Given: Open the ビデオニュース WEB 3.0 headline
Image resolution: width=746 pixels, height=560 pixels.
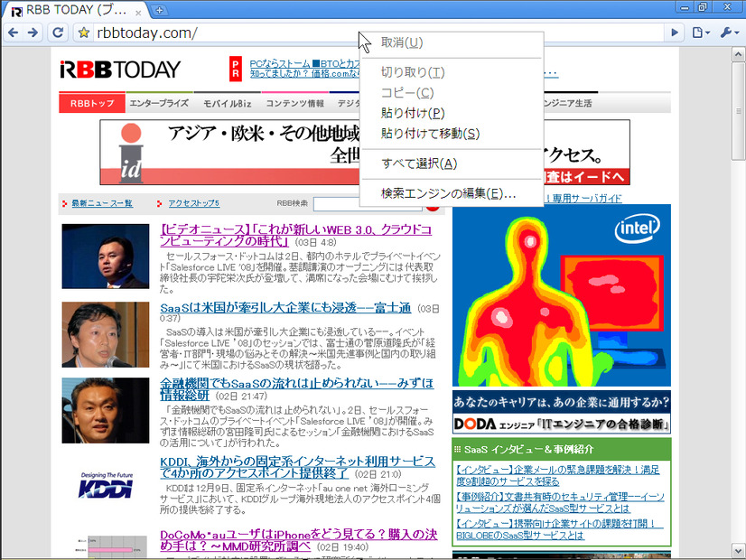Looking at the screenshot, I should click(x=296, y=235).
